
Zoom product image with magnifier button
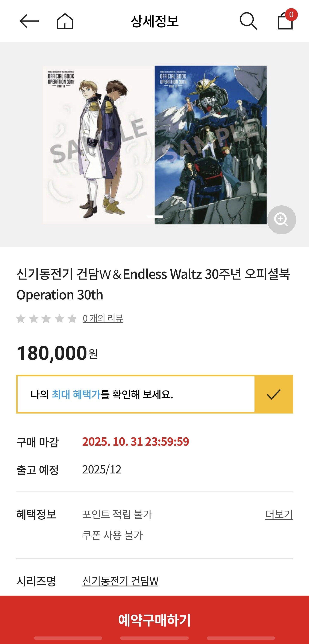(281, 220)
